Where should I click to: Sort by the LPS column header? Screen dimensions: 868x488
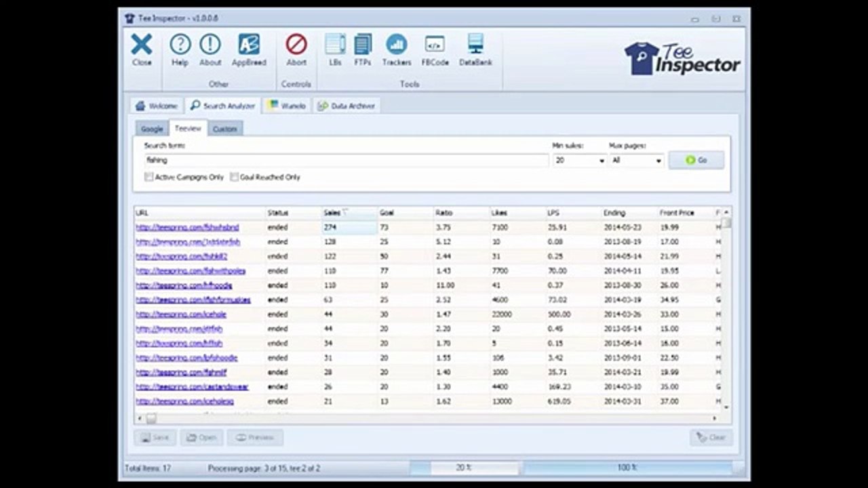point(573,213)
